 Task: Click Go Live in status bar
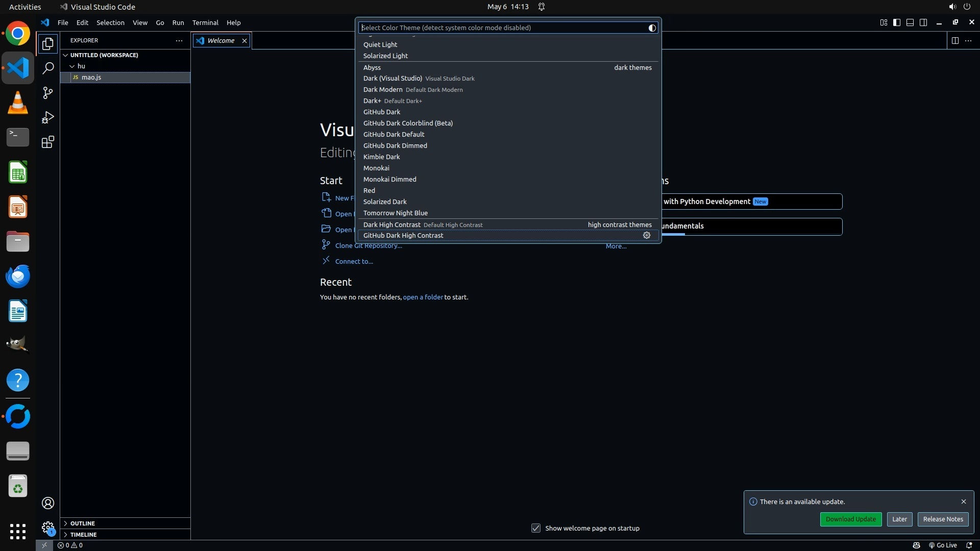coord(943,545)
